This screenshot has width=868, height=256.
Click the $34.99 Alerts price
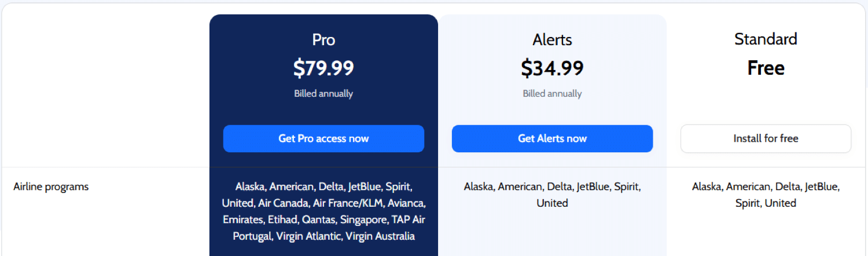pyautogui.click(x=552, y=68)
